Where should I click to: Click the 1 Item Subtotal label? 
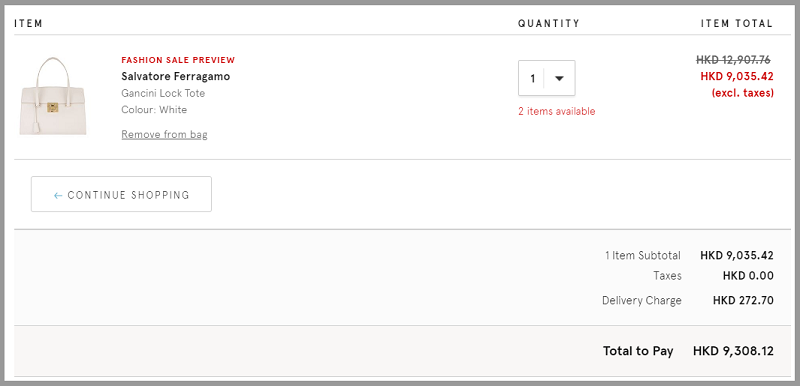tap(643, 255)
